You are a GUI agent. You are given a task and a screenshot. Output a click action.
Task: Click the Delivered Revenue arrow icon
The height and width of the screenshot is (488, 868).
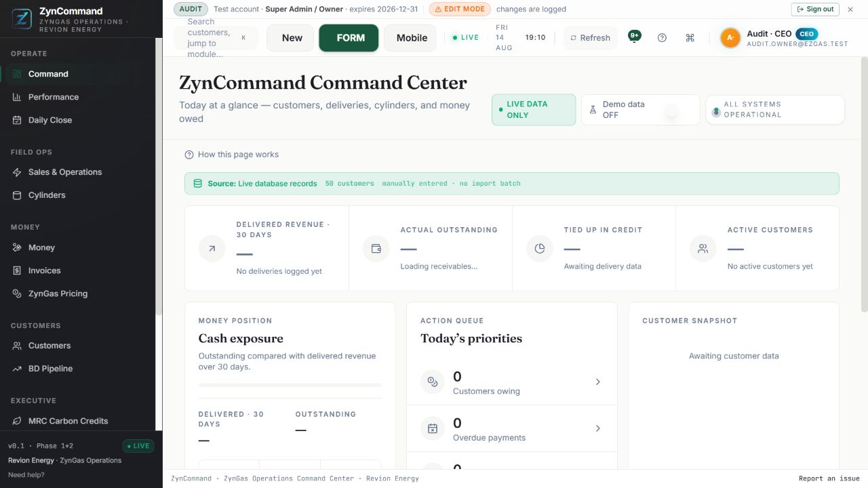tap(212, 249)
